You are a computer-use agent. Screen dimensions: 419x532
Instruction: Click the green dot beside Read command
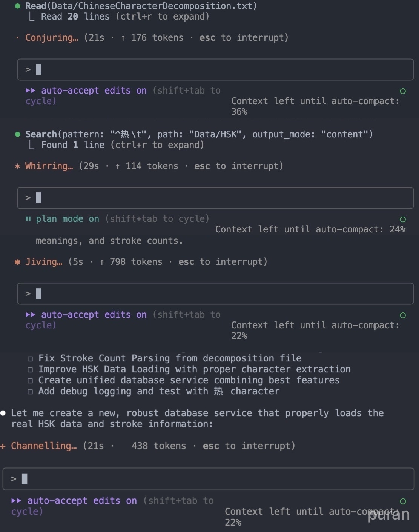(x=17, y=6)
